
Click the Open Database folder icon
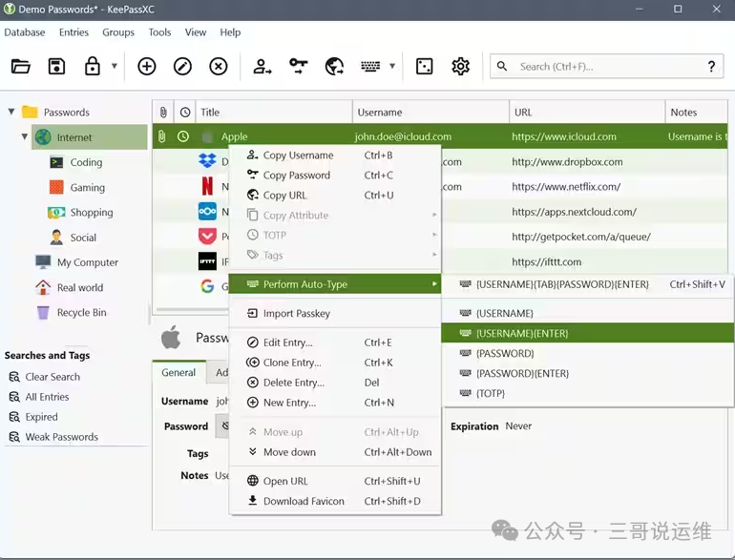point(21,66)
